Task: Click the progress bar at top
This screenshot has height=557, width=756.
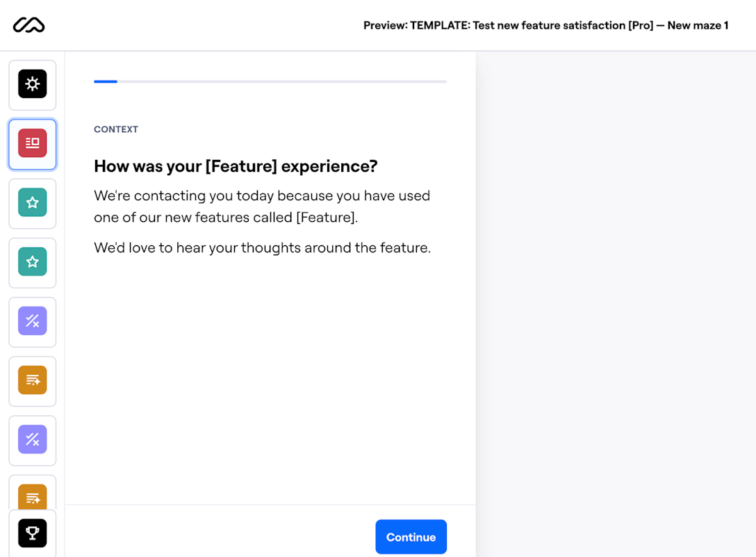Action: coord(270,81)
